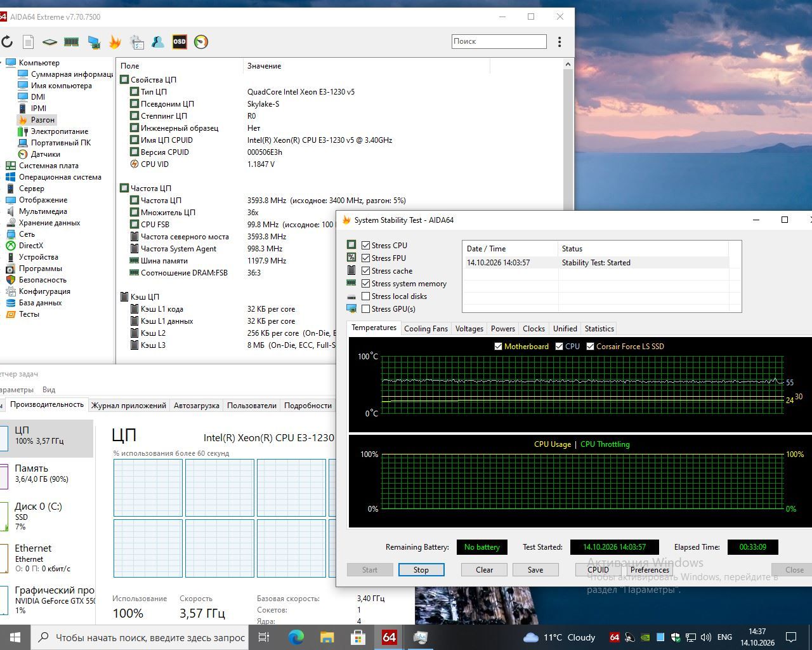This screenshot has width=812, height=650.
Task: Click the CPU chip icon in AIDA64 toolbar
Action: pos(49,42)
